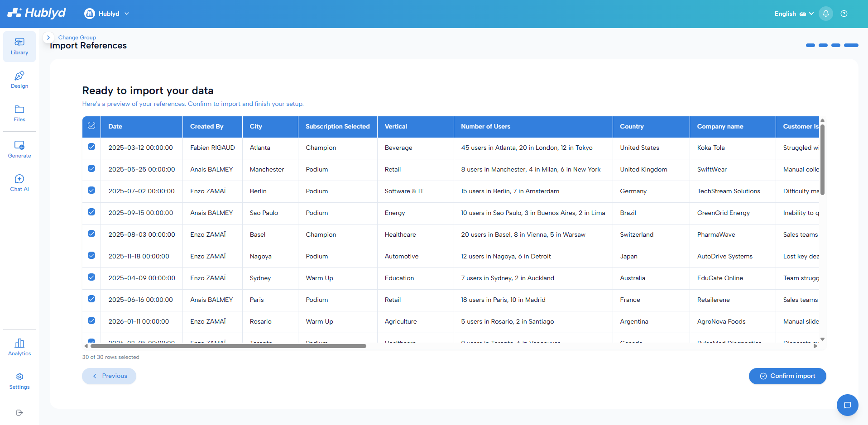Expand the Hublyd workspace dropdown
Viewport: 868px width, 425px height.
point(107,14)
